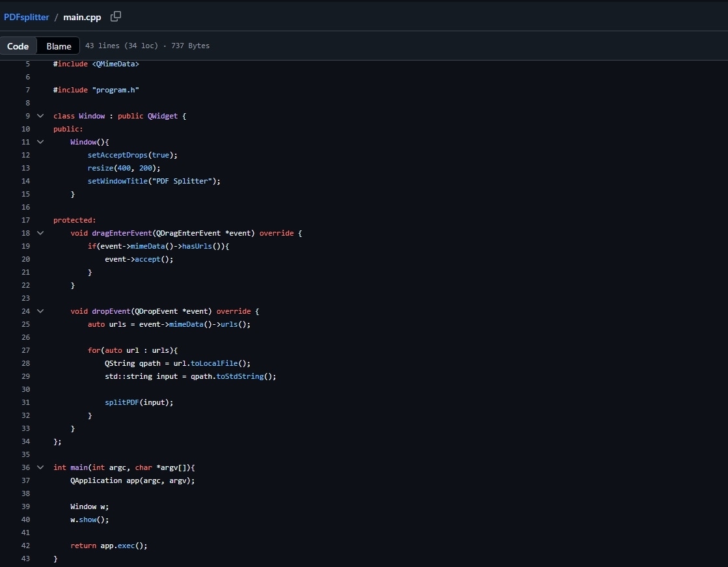Click the int main function signature
728x567 pixels.
(124, 467)
